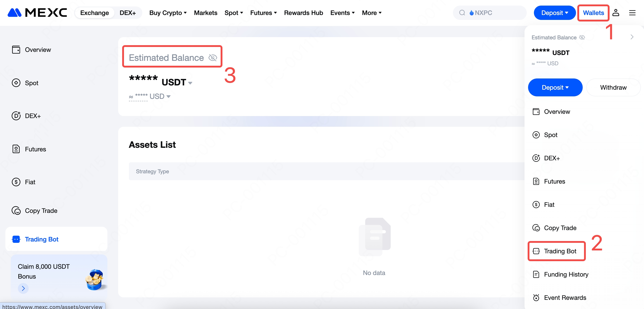
Task: Click the Claim 8,000 USDT Bonus arrow
Action: coord(23,288)
